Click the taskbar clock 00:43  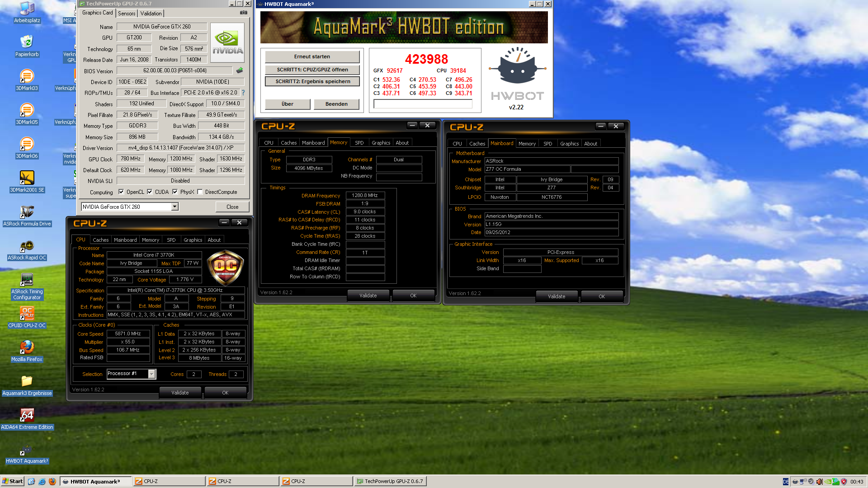[857, 482]
